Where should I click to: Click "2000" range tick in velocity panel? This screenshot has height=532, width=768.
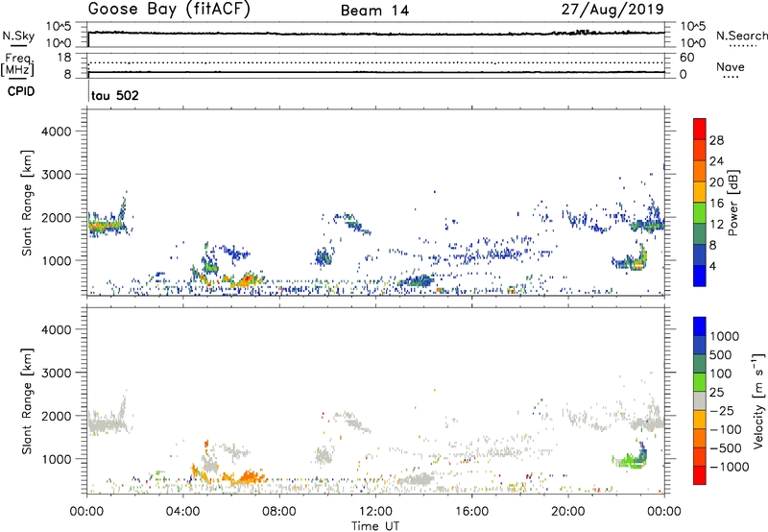coord(56,416)
